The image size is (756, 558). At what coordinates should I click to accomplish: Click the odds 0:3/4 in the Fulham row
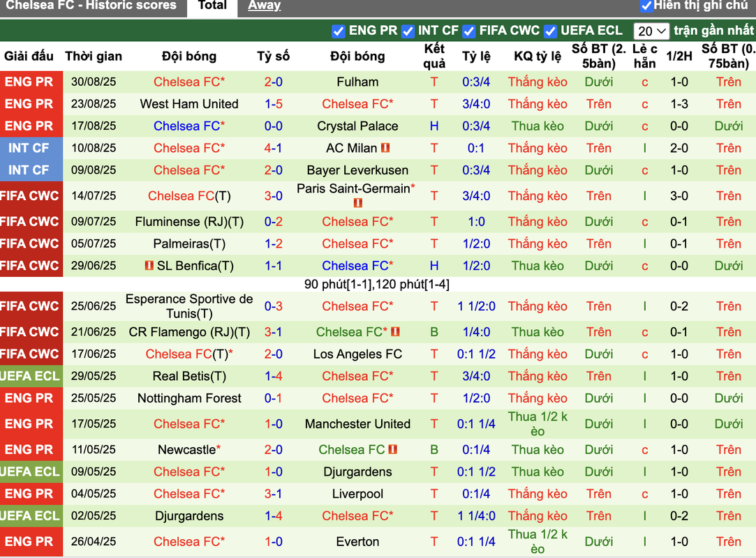476,82
